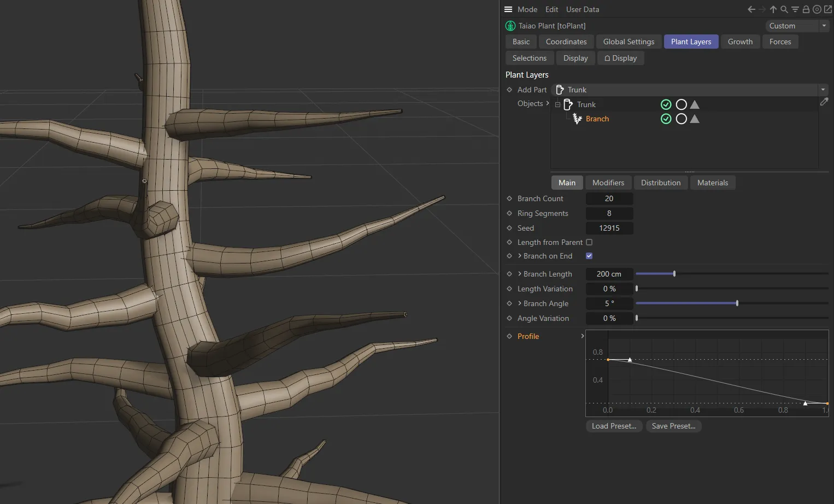
Task: Click the eyedropper picker icon
Action: [x=824, y=102]
